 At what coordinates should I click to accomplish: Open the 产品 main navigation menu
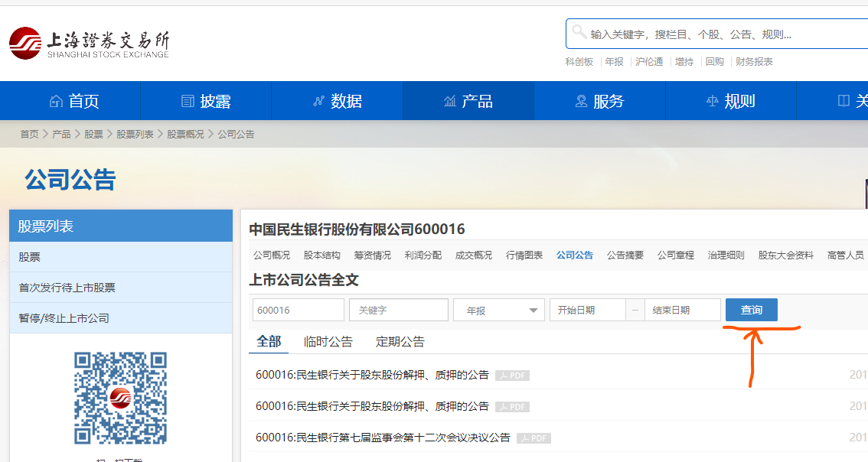click(x=468, y=101)
